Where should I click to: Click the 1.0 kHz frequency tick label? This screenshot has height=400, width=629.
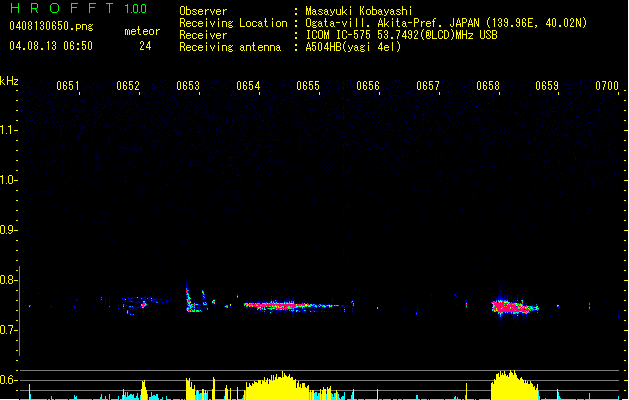click(8, 180)
